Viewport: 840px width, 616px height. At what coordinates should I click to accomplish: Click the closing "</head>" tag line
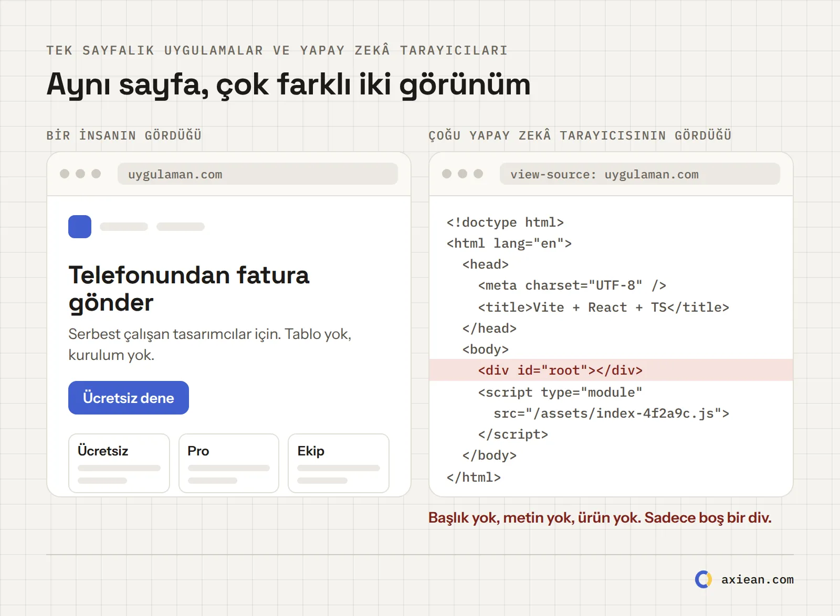pyautogui.click(x=489, y=328)
